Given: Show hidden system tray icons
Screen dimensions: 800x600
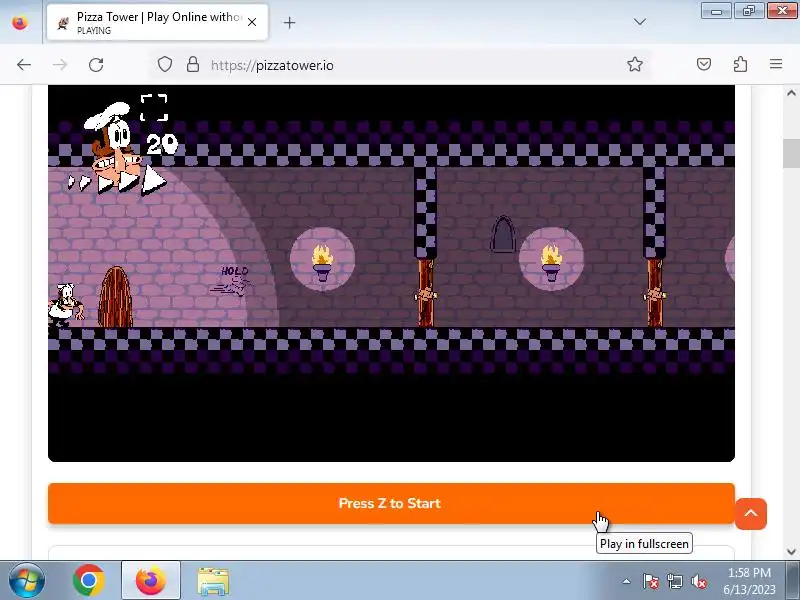Looking at the screenshot, I should (627, 581).
